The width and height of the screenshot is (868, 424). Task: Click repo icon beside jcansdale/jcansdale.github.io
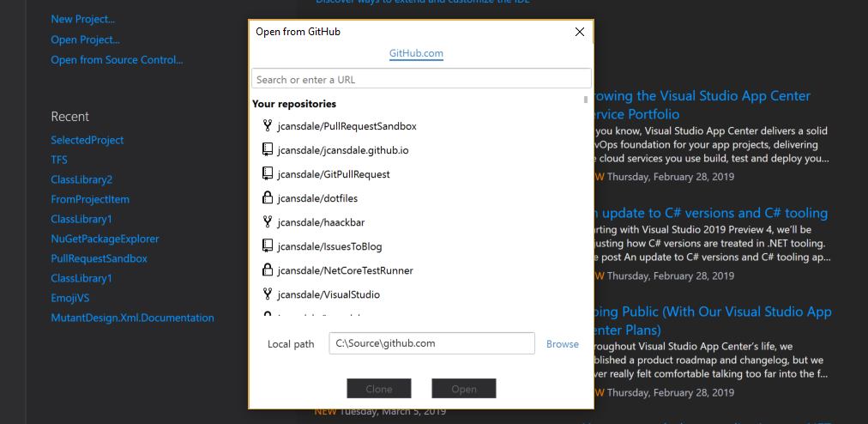coord(268,149)
